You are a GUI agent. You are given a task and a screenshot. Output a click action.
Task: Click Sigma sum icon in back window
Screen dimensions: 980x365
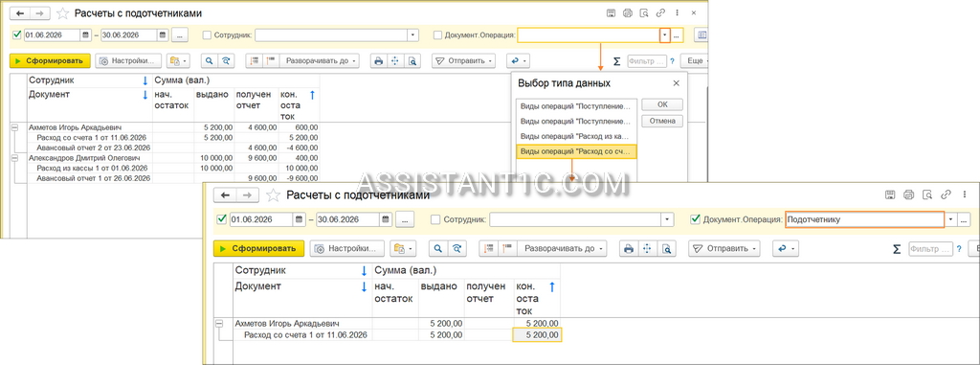[616, 61]
